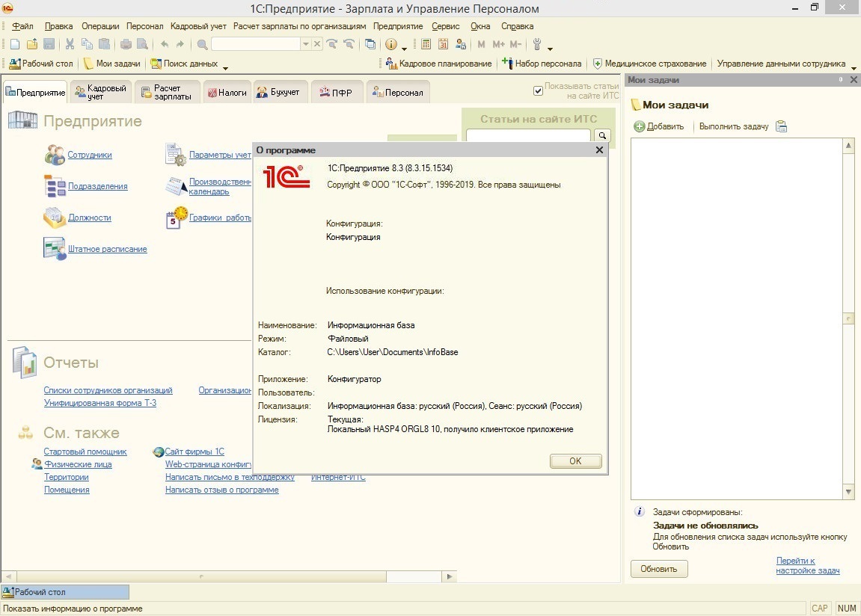The height and width of the screenshot is (616, 861).
Task: Switch to the Персонал tab
Action: [398, 92]
